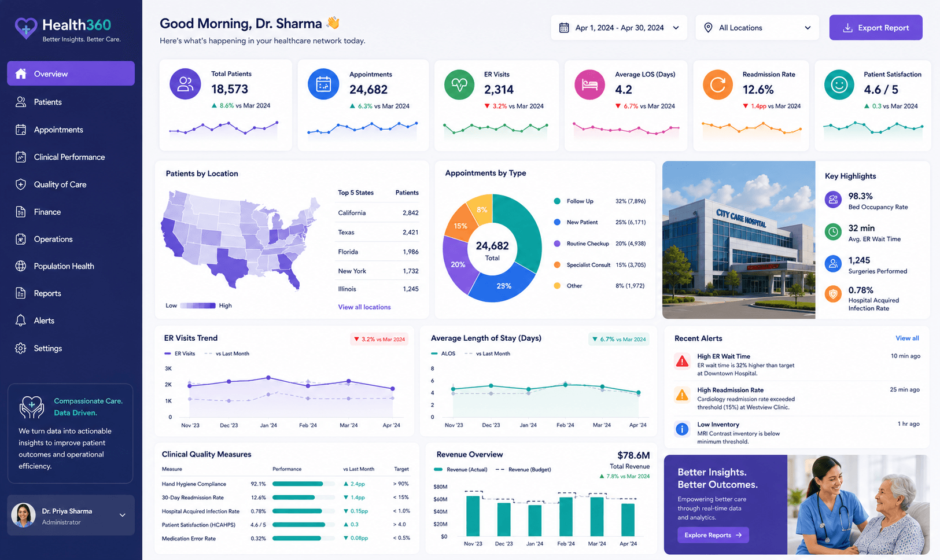
Task: Click the Specialist Consult orange legend dot
Action: [557, 265]
